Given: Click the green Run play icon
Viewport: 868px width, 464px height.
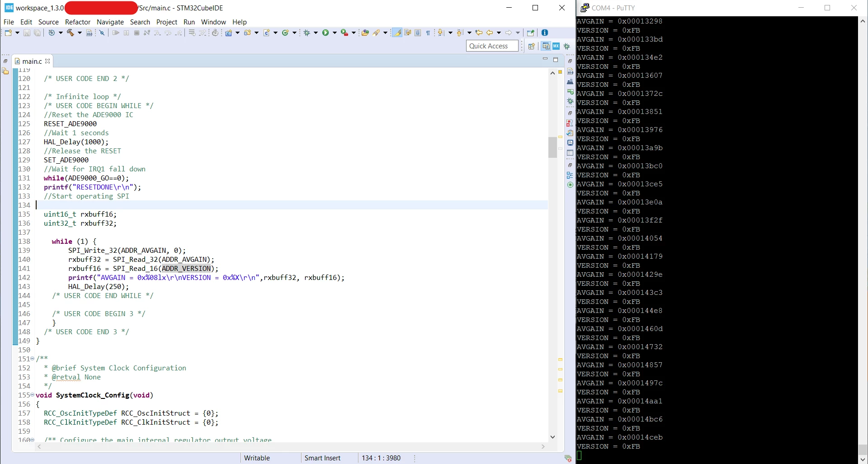Looking at the screenshot, I should (x=325, y=33).
